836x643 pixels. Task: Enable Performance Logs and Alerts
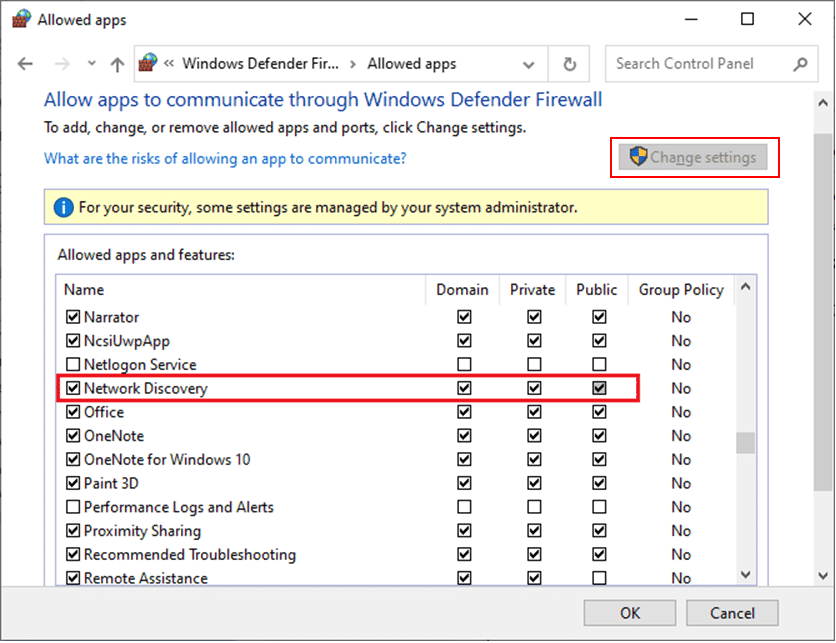(73, 506)
